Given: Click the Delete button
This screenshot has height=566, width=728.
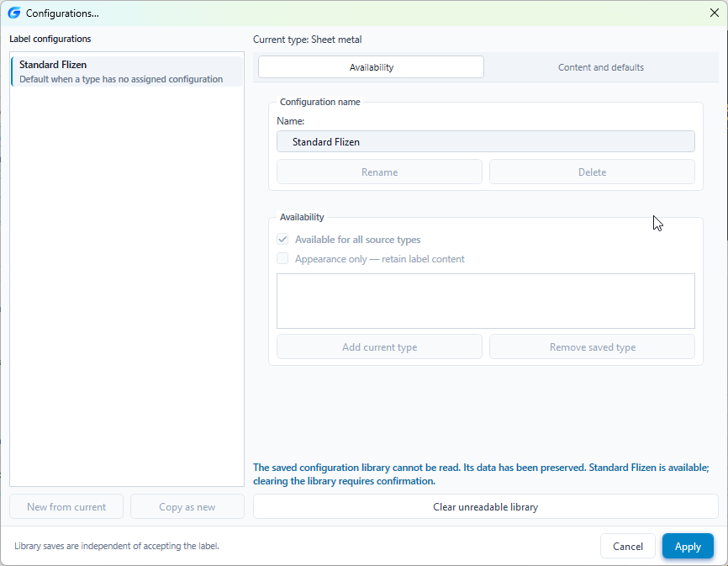Looking at the screenshot, I should [x=592, y=172].
